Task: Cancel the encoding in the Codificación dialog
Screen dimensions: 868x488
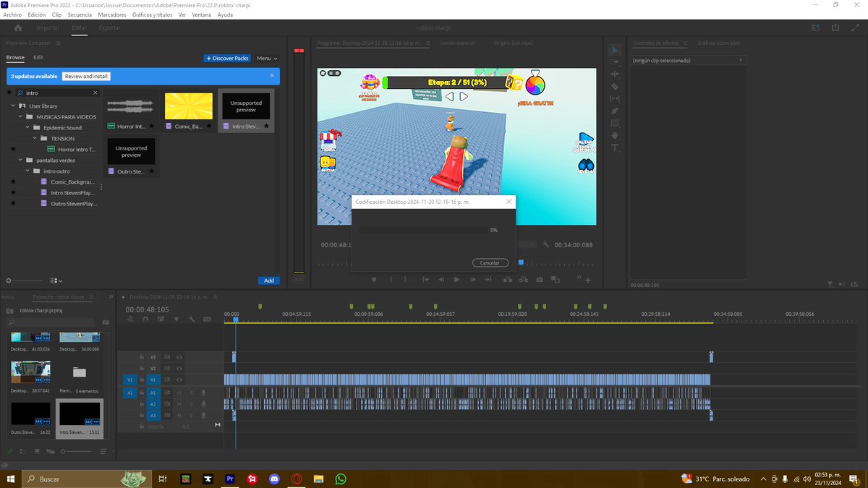Action: coord(490,263)
